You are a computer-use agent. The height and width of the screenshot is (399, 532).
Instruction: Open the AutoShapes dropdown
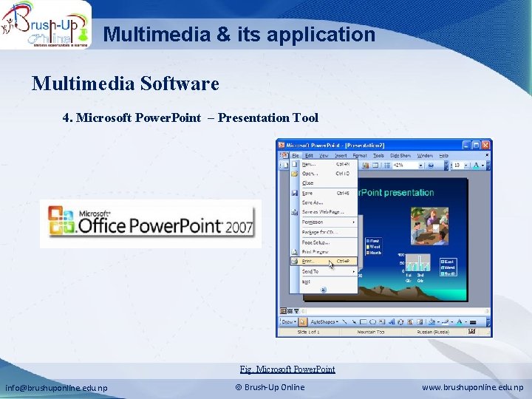324,322
